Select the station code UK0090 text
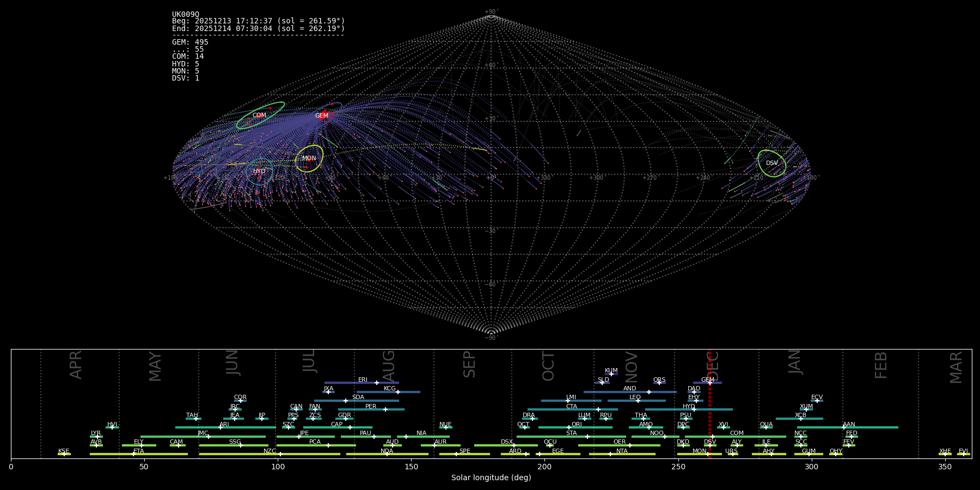Viewport: 980px width, 490px height. click(x=186, y=15)
